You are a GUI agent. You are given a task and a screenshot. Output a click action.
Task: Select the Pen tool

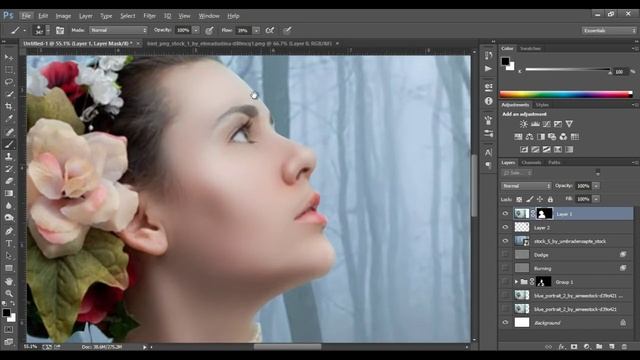click(9, 231)
